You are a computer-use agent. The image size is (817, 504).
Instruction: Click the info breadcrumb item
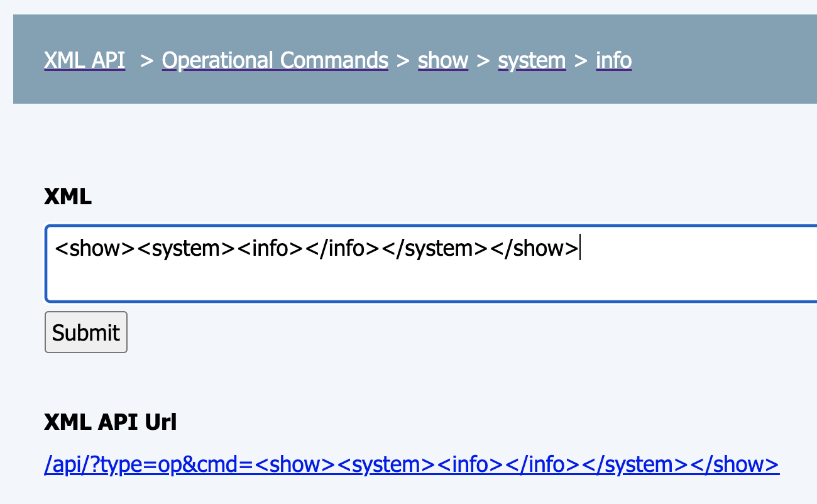[613, 60]
